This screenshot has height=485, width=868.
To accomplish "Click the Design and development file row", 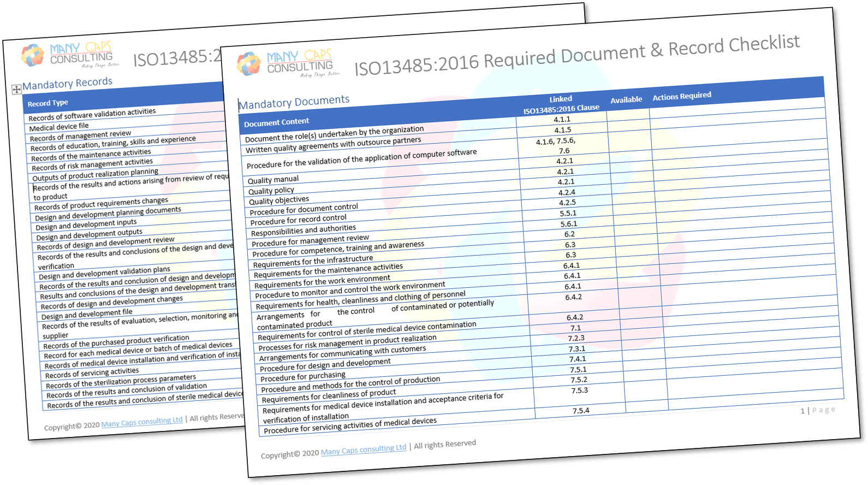I will (x=87, y=314).
